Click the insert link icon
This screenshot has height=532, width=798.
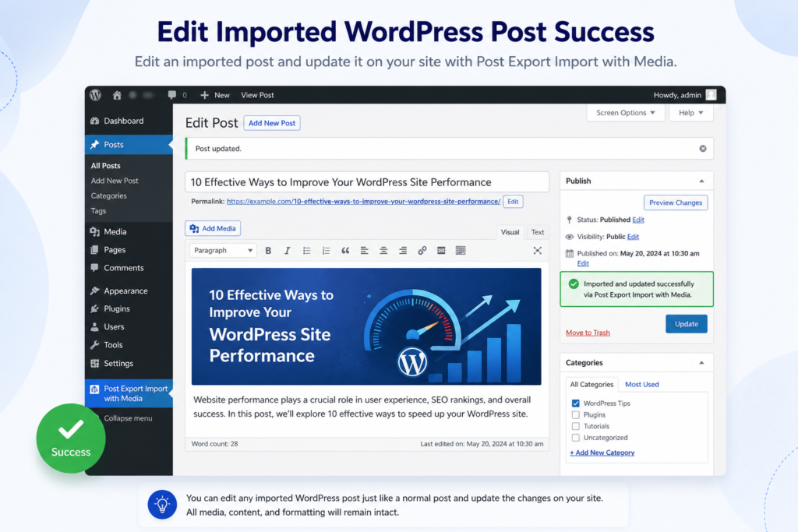coord(422,250)
